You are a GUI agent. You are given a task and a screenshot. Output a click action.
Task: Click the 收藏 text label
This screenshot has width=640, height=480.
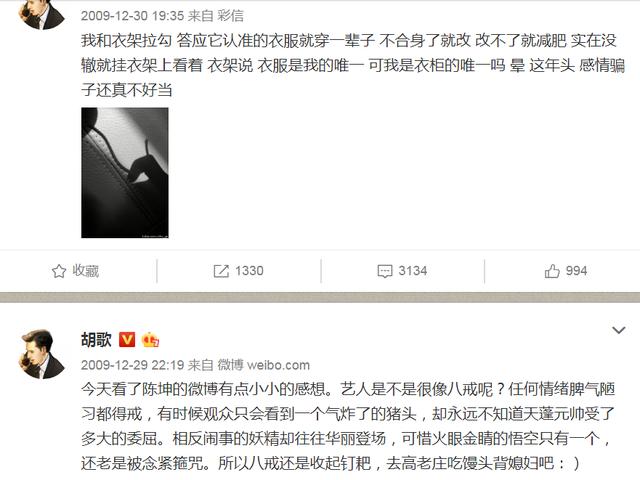click(x=86, y=271)
